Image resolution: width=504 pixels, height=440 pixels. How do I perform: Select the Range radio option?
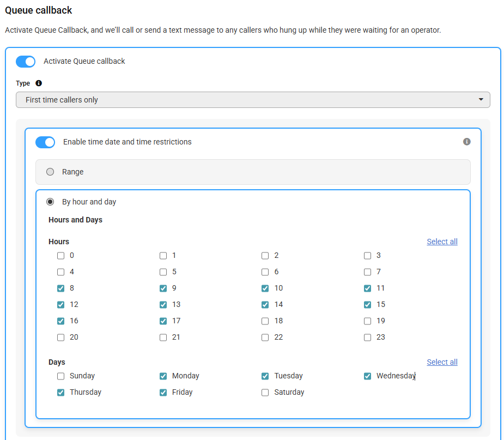pos(50,172)
